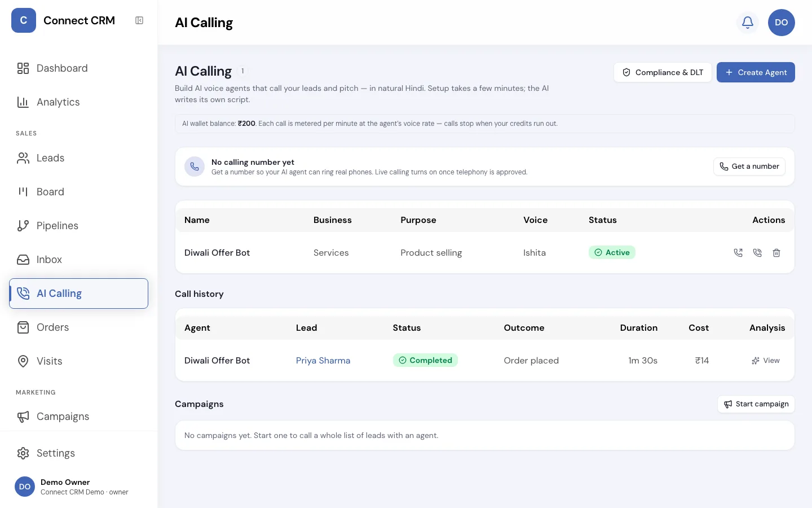Click the Connect CRM logo square
The image size is (812, 508).
(x=24, y=20)
